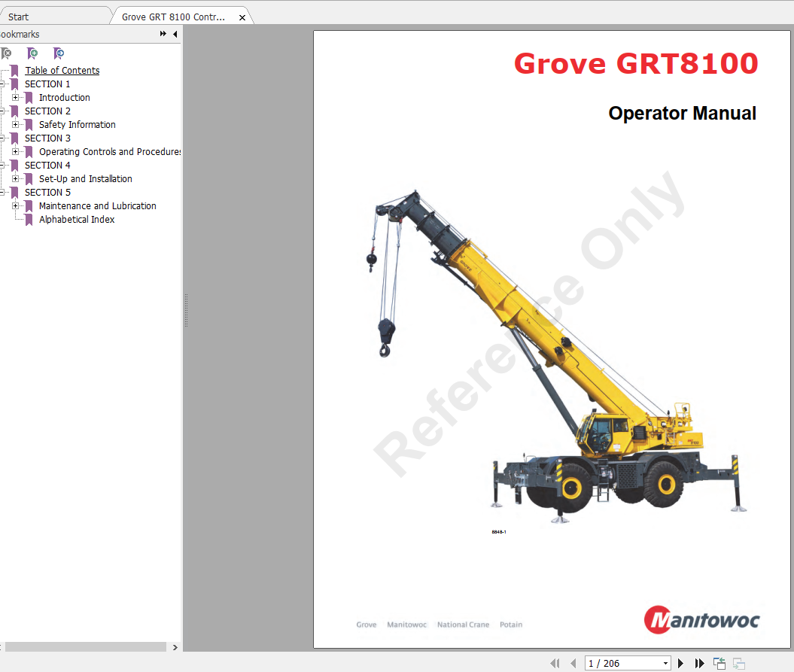Open the Safety Information bookmark
Screen dimensions: 794x672
coord(77,125)
